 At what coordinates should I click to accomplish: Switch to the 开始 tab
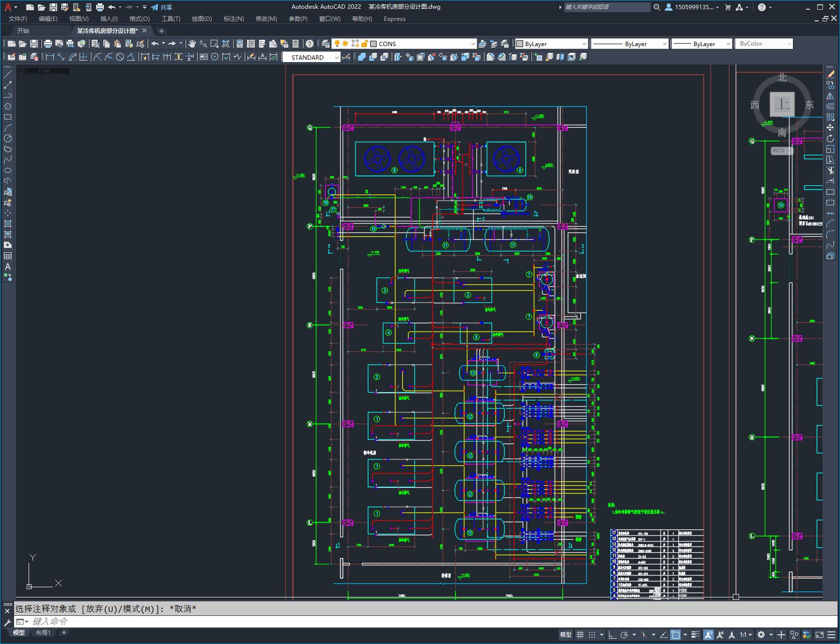click(23, 31)
